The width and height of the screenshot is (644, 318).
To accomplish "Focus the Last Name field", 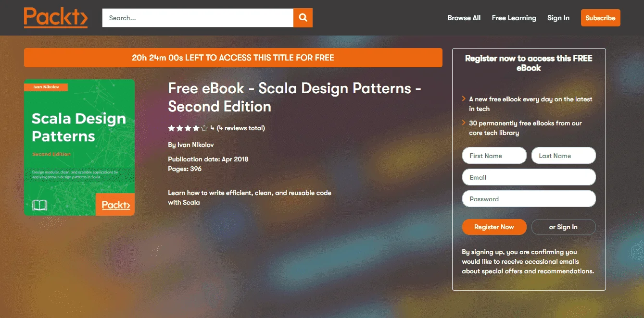I will click(564, 156).
